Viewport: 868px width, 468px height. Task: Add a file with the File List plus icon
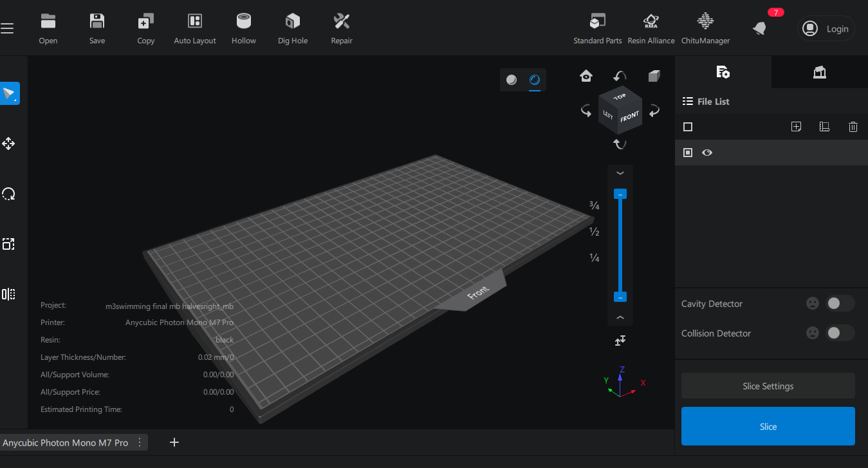(796, 127)
